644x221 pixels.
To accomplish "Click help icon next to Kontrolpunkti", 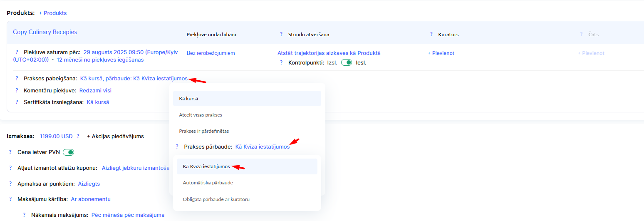I will point(281,63).
